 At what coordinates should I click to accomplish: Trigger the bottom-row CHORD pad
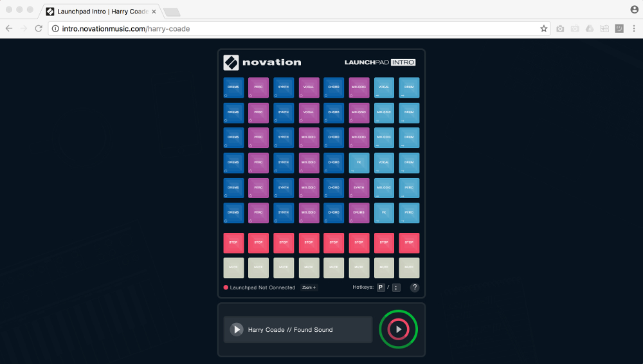pyautogui.click(x=334, y=213)
